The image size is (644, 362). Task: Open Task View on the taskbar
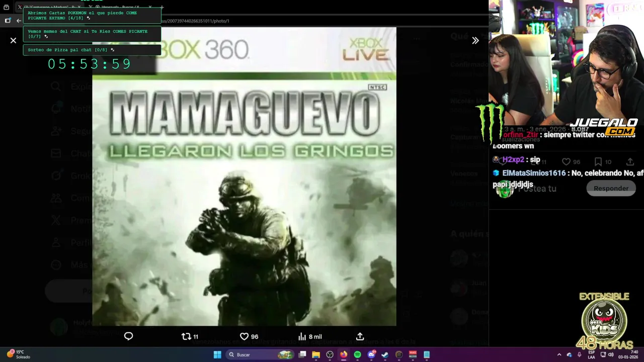tap(302, 354)
